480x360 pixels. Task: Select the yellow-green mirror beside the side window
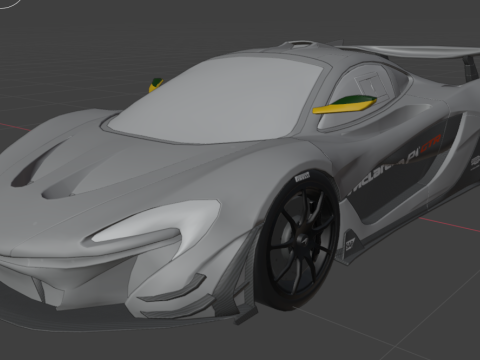coord(345,104)
